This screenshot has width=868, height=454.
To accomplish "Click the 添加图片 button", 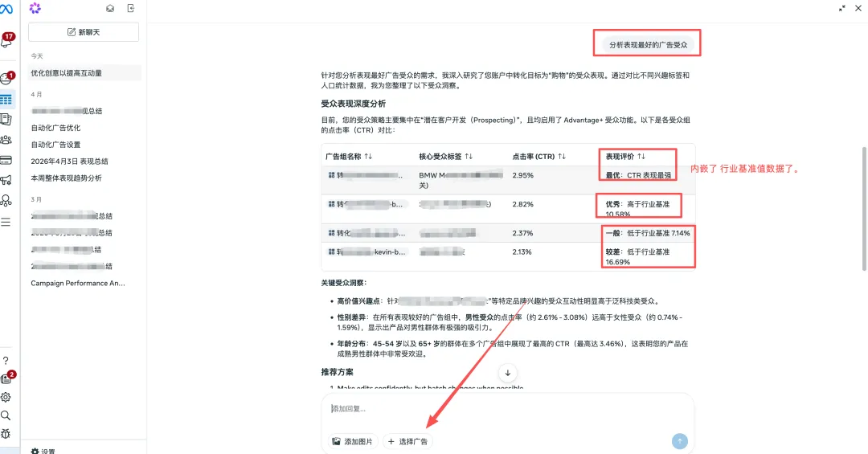I will tap(352, 441).
